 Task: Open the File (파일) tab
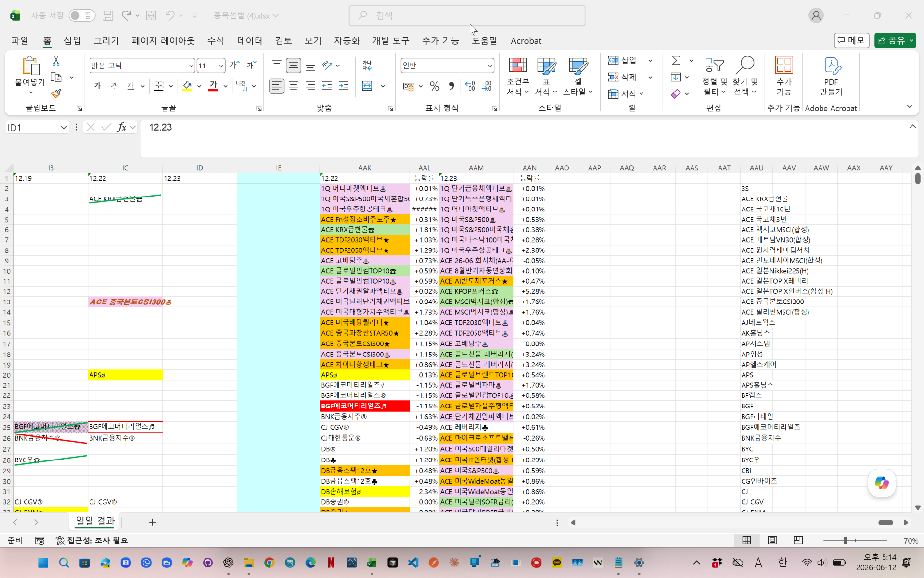(x=20, y=41)
